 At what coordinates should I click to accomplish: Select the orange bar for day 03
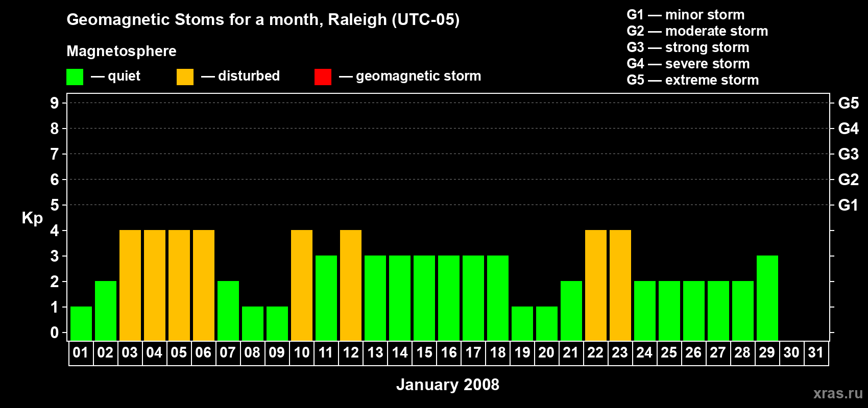point(130,285)
